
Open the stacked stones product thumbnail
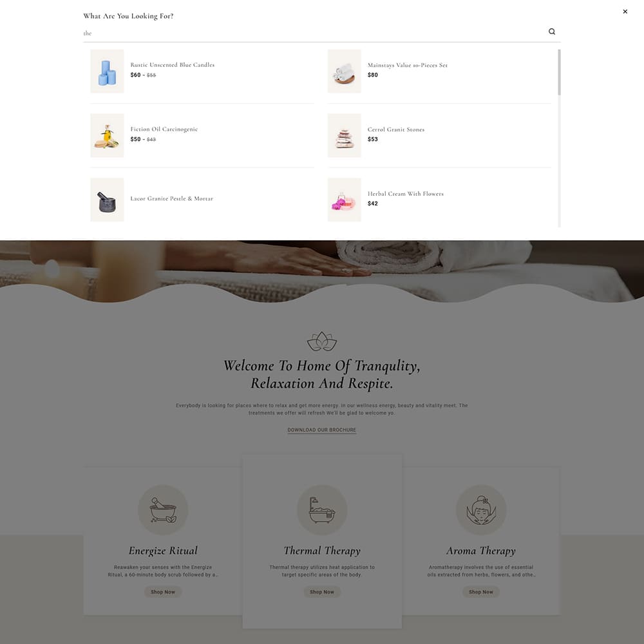click(x=344, y=135)
